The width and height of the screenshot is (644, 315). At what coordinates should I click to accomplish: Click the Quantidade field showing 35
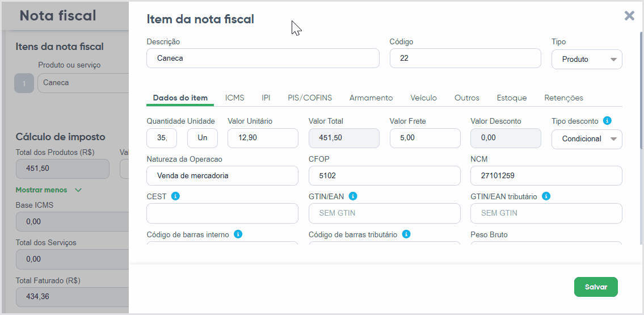(x=162, y=138)
